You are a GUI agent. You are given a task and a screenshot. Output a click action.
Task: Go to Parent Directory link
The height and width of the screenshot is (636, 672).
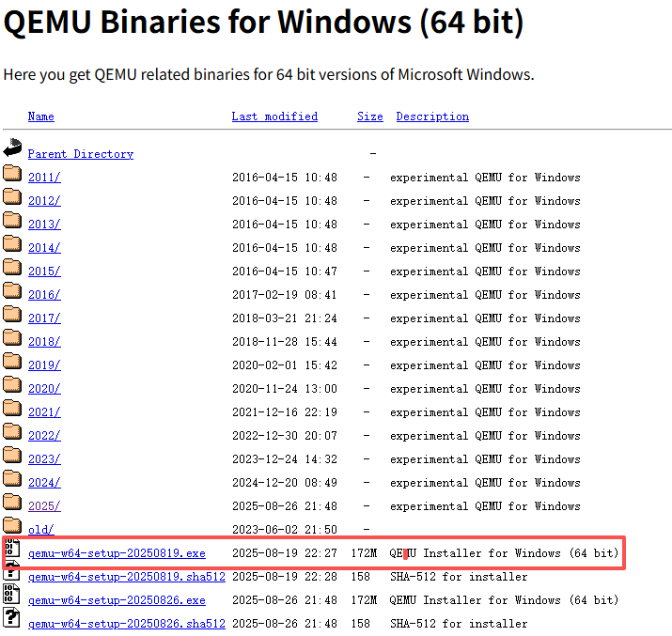pos(80,154)
